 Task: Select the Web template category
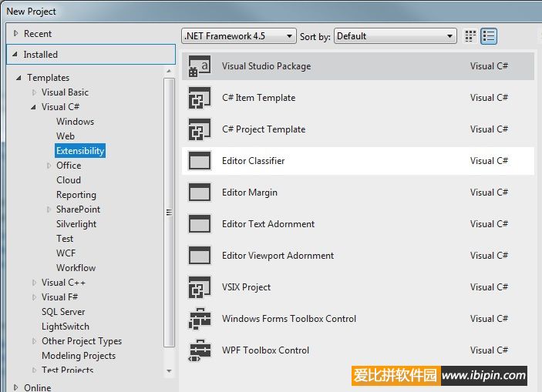pos(66,136)
